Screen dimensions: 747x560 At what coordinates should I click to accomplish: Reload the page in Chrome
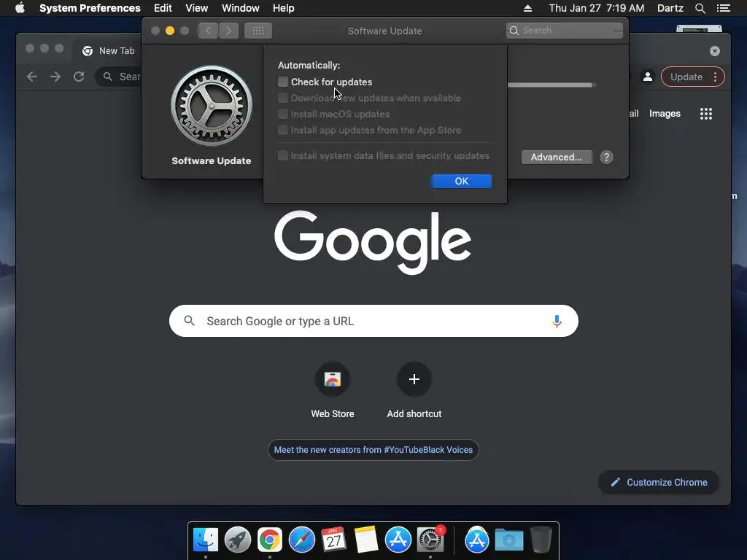(x=79, y=77)
